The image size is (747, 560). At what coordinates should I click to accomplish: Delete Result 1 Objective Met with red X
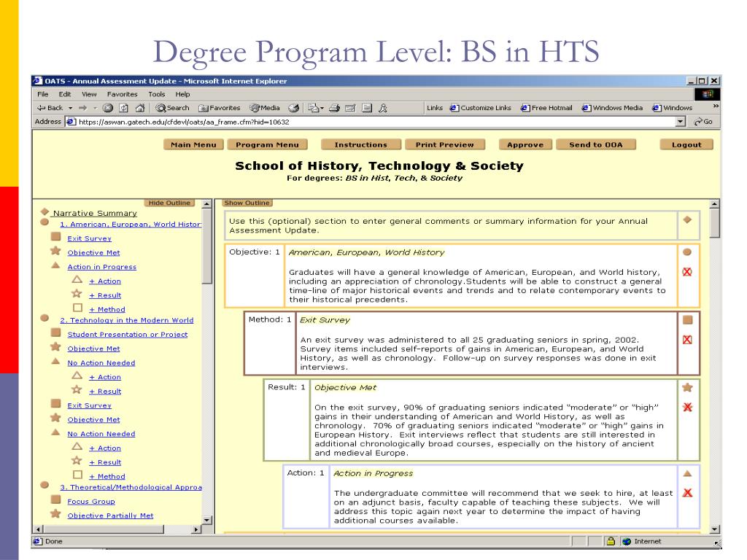[x=687, y=407]
